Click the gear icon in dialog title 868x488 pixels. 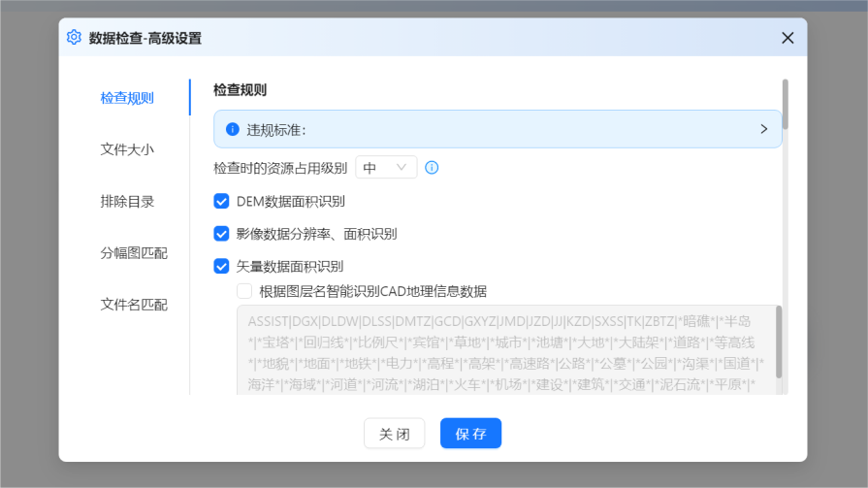click(74, 38)
